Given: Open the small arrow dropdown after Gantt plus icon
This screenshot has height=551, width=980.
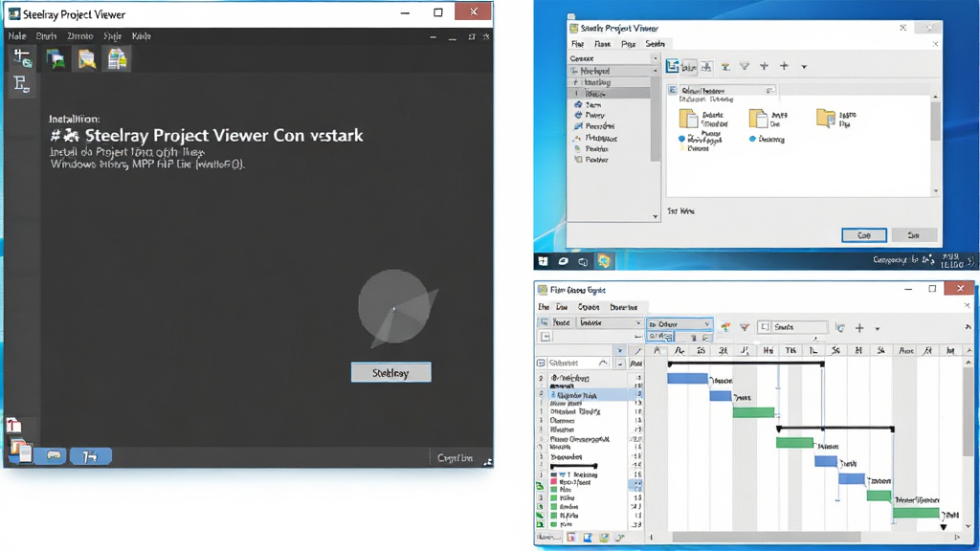Looking at the screenshot, I should click(x=878, y=329).
